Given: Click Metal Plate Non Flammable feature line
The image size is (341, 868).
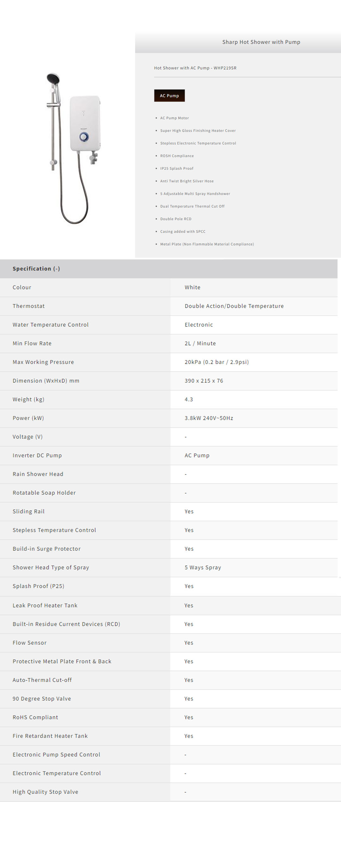Looking at the screenshot, I should coord(207,244).
